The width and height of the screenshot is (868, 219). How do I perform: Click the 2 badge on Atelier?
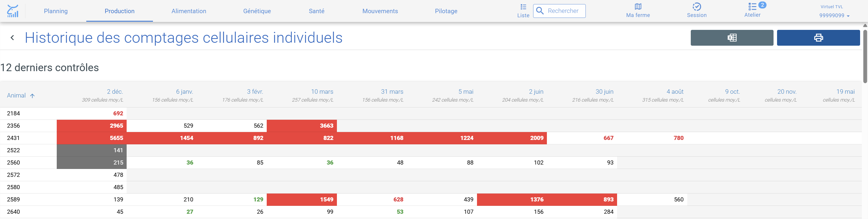click(762, 5)
